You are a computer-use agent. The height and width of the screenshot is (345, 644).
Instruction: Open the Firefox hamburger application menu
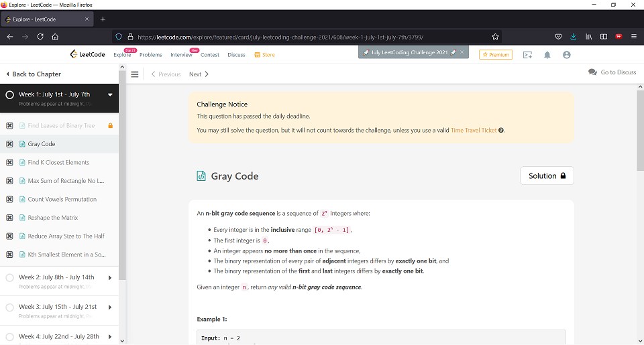point(634,37)
